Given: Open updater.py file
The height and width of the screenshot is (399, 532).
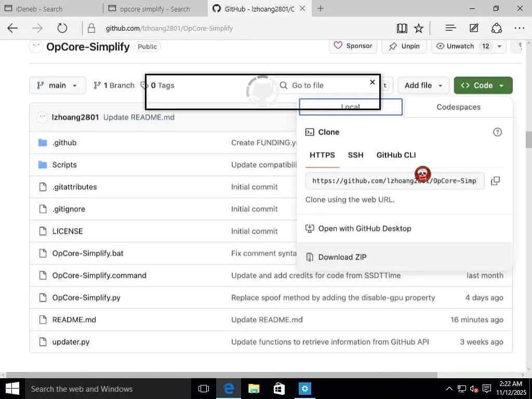Looking at the screenshot, I should pyautogui.click(x=71, y=342).
